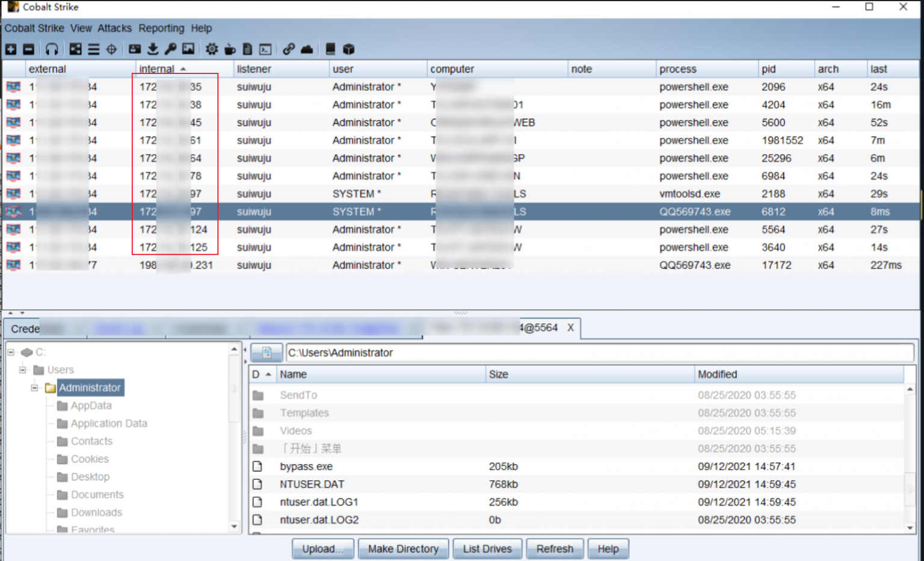
Task: Open Screenshots via the picture toolbar icon
Action: coord(188,49)
